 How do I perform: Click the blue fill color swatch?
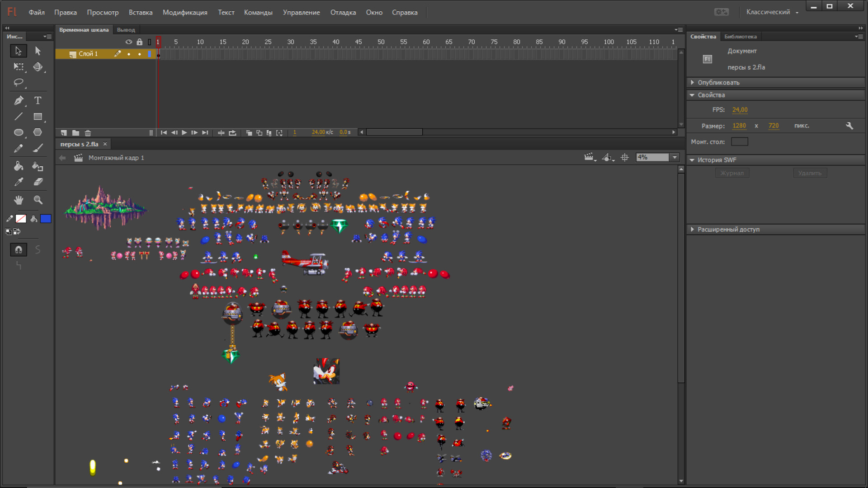(x=46, y=219)
